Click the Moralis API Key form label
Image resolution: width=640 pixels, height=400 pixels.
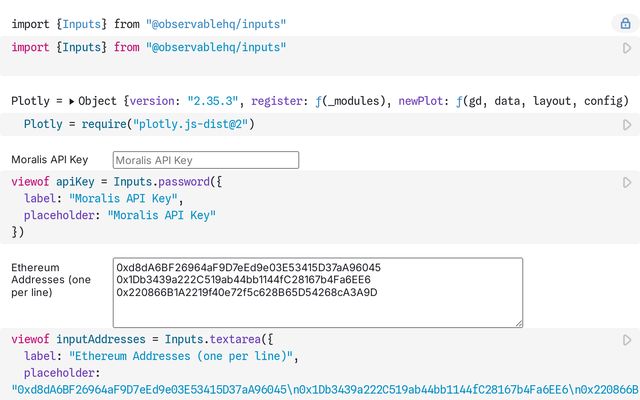pyautogui.click(x=50, y=160)
